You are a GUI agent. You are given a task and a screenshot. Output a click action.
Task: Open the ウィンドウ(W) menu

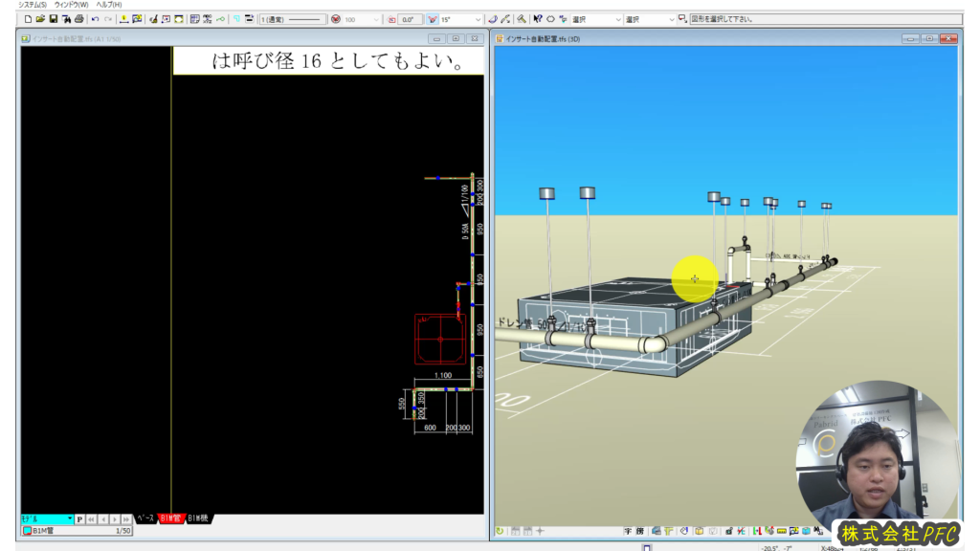coord(71,5)
